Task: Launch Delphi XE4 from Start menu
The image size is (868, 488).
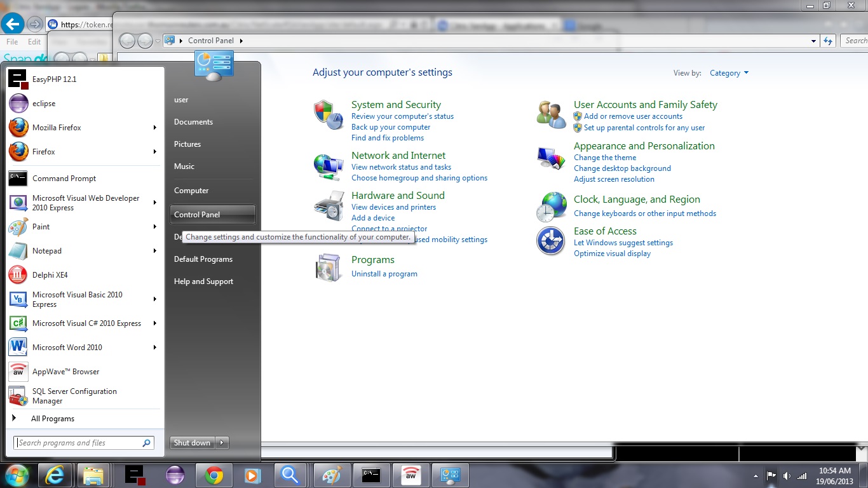Action: tap(85, 275)
